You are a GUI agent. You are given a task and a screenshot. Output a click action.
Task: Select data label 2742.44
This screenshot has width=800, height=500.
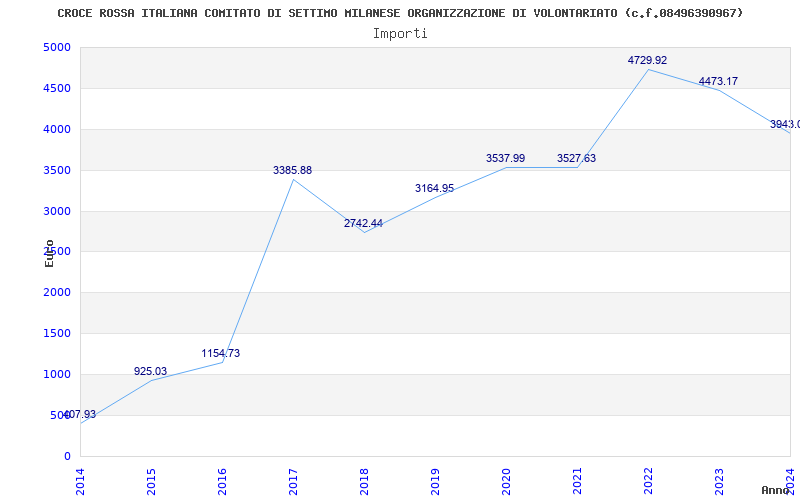tap(363, 223)
